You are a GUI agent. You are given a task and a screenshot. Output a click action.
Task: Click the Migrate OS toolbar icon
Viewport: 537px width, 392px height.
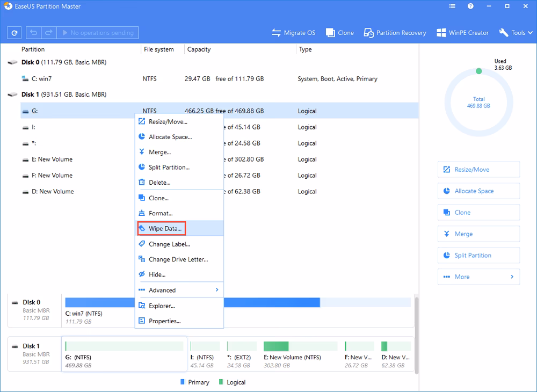coord(275,32)
